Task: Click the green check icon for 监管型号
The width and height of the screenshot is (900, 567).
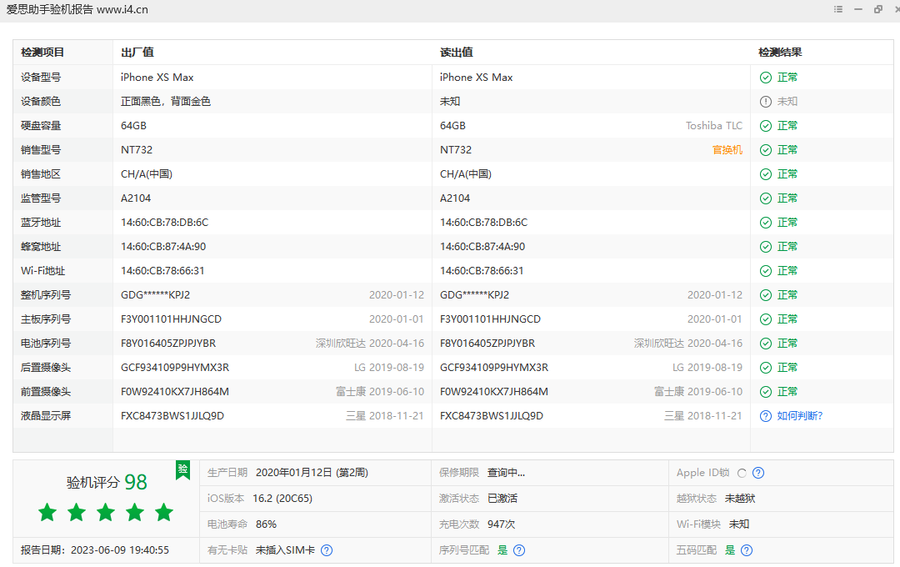Action: (x=766, y=198)
